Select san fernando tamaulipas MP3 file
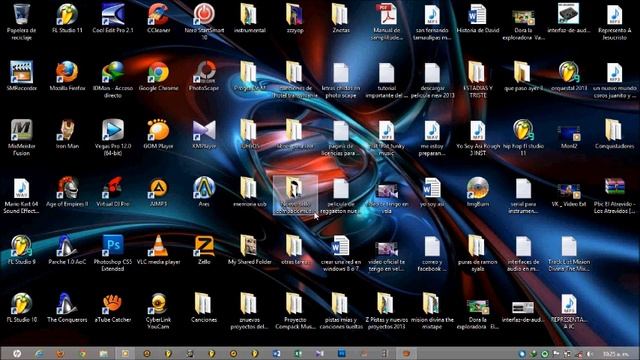 pos(432,22)
